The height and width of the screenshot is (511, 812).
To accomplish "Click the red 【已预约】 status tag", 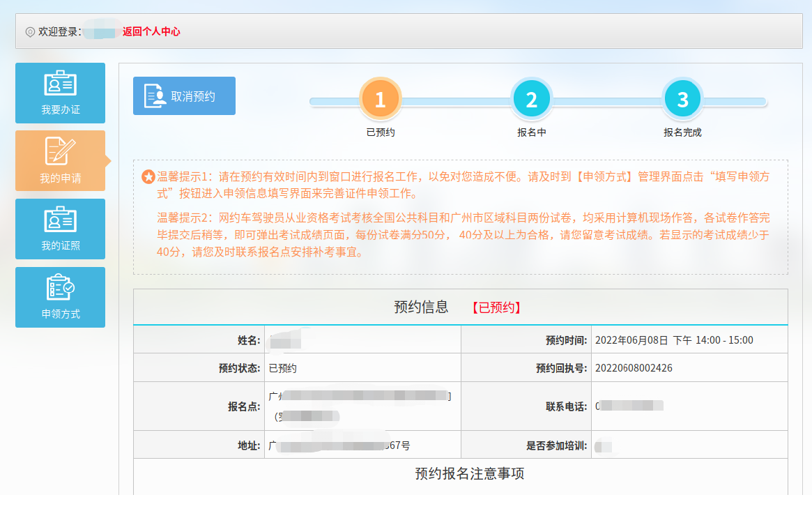I will coord(496,307).
